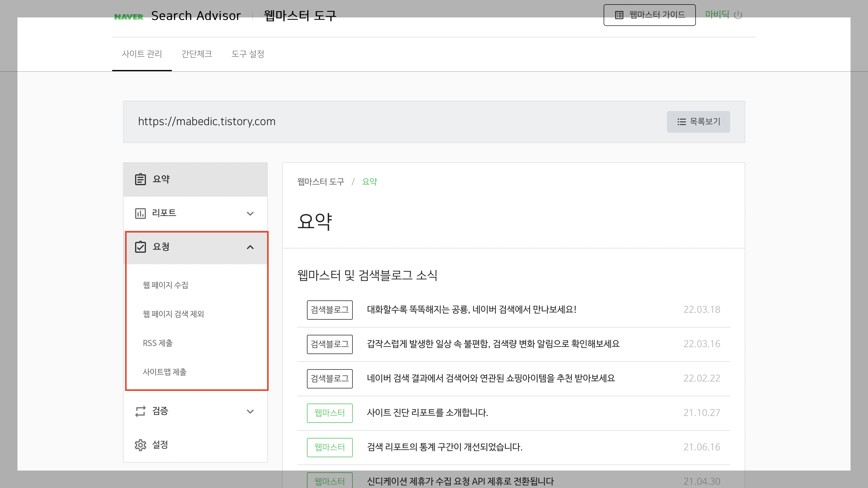Click the 설정 gear icon
868x488 pixels.
point(140,445)
